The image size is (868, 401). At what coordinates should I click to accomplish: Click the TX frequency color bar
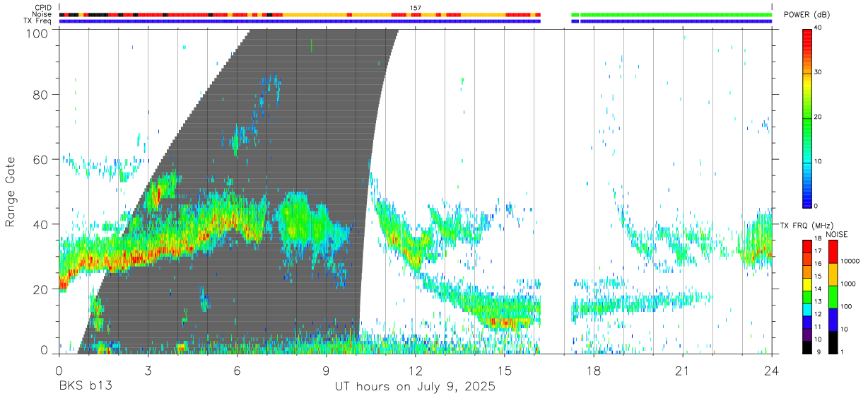(x=807, y=296)
